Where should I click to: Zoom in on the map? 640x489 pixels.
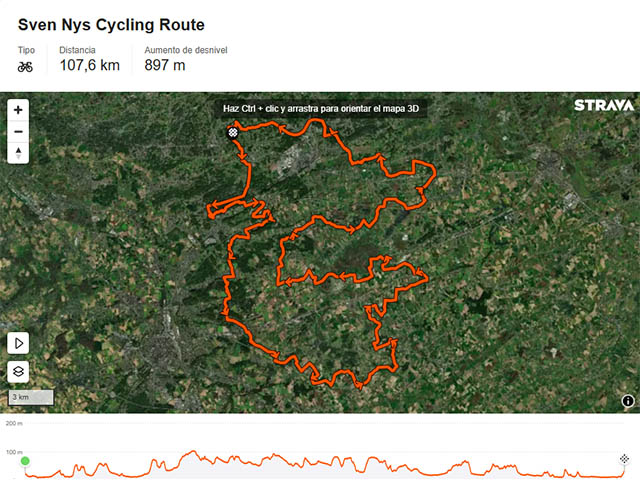pos(19,109)
